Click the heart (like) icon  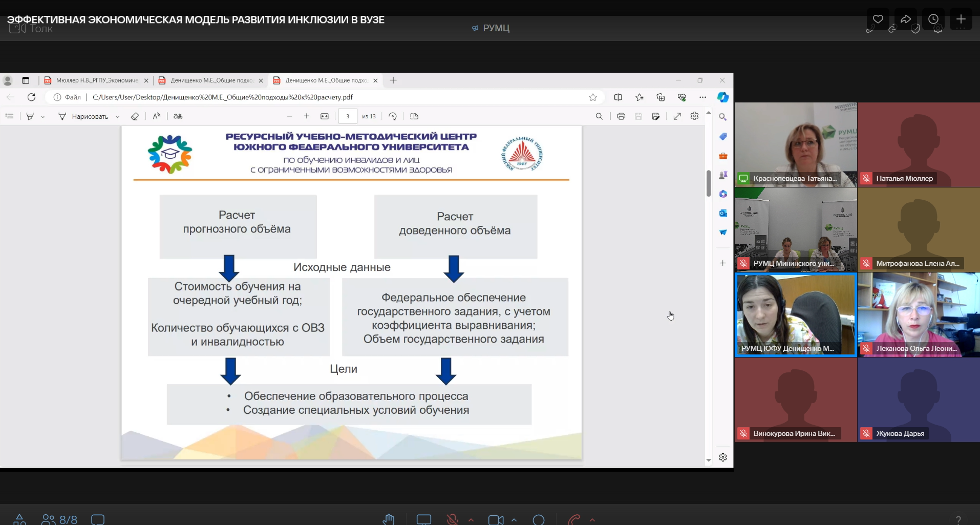(x=878, y=19)
